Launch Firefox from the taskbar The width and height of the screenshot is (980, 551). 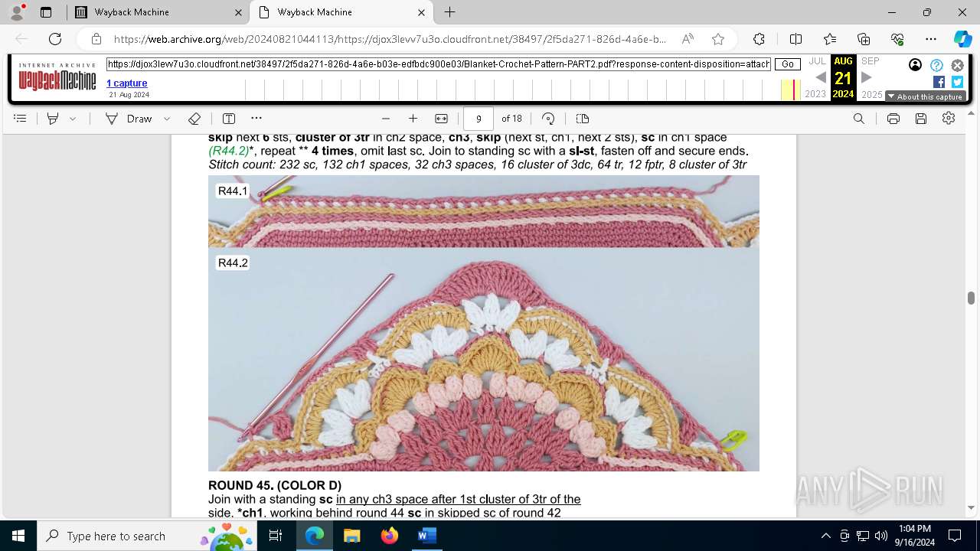[x=389, y=536]
